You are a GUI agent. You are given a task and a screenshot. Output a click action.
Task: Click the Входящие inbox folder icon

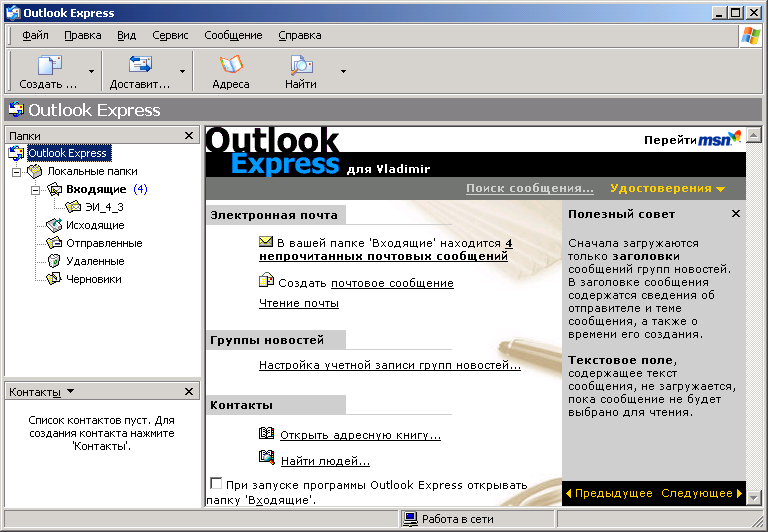(x=54, y=190)
